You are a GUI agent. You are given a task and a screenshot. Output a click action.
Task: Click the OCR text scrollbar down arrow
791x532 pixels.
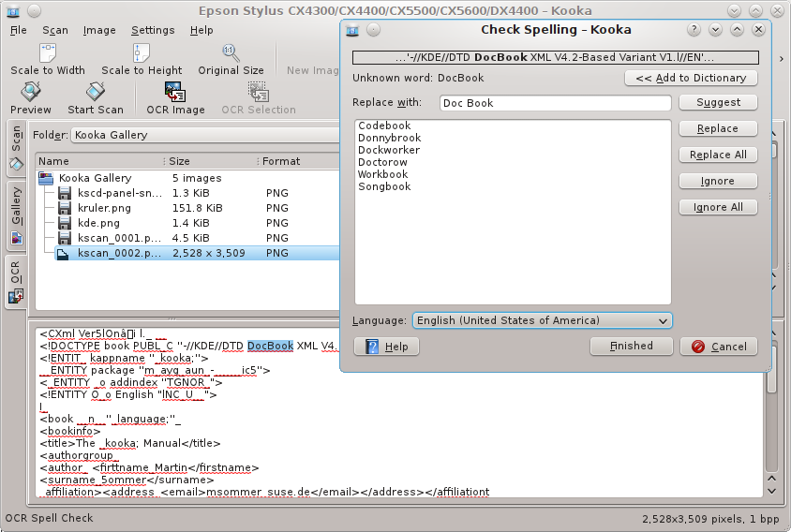point(772,491)
